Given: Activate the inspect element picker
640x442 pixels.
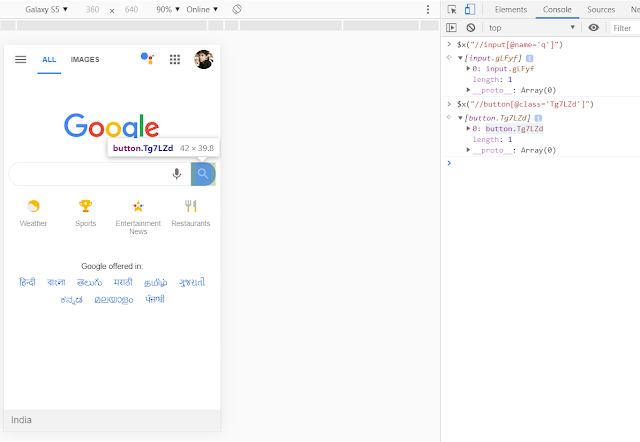Looking at the screenshot, I should point(452,9).
